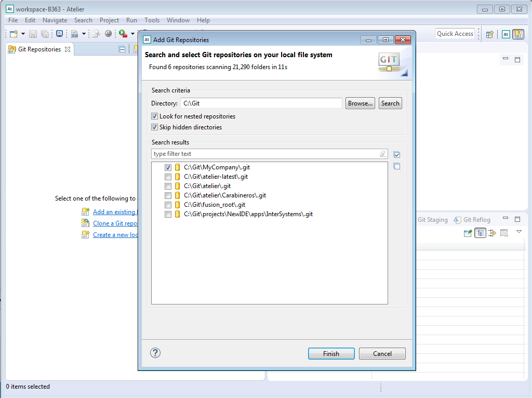Image resolution: width=532 pixels, height=398 pixels.
Task: Select the C:\Git\fusion_root\.git row text
Action: pyautogui.click(x=215, y=205)
